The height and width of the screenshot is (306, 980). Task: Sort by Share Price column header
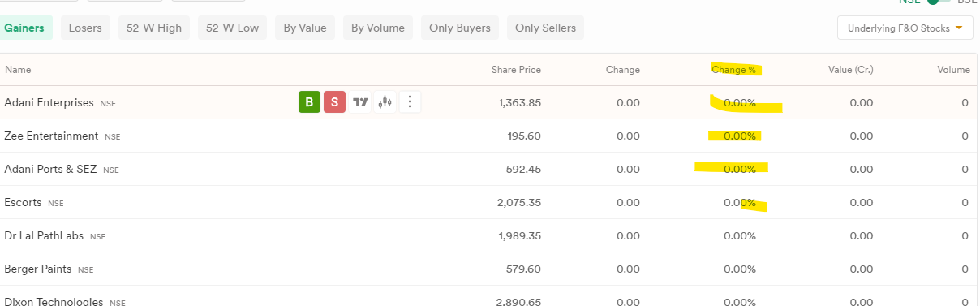516,70
